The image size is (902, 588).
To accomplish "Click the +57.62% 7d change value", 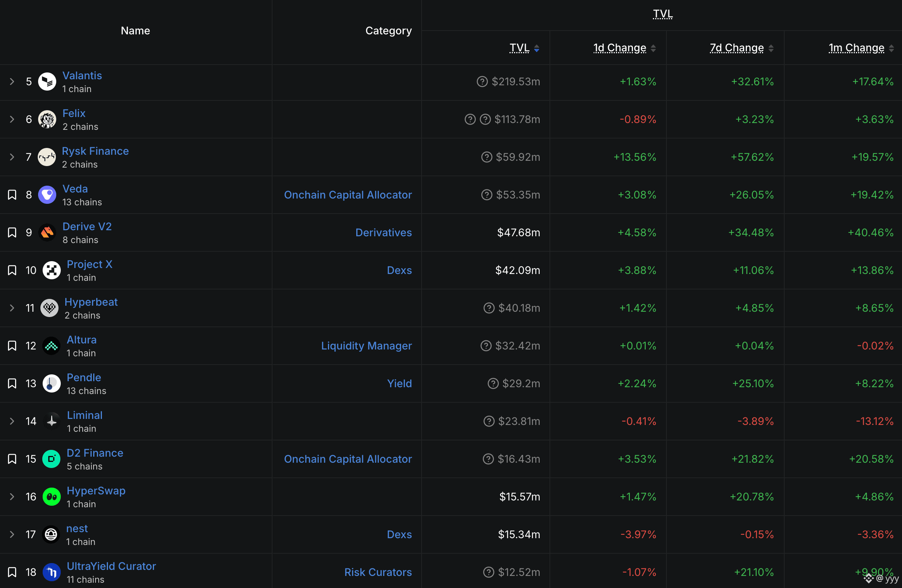I will [752, 157].
